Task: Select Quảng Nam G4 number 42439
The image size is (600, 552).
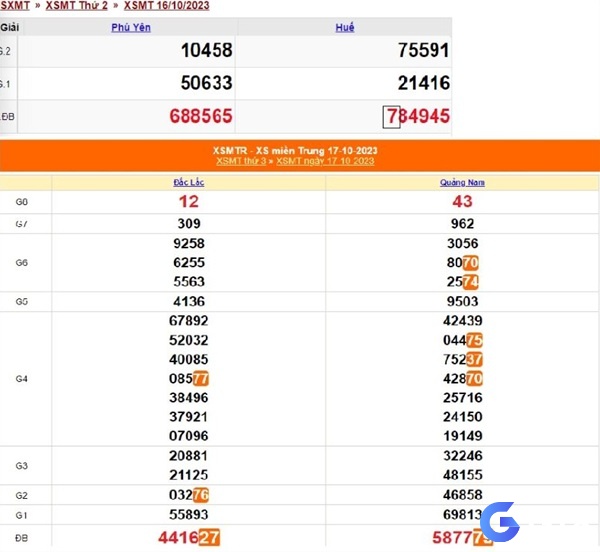Action: tap(463, 321)
